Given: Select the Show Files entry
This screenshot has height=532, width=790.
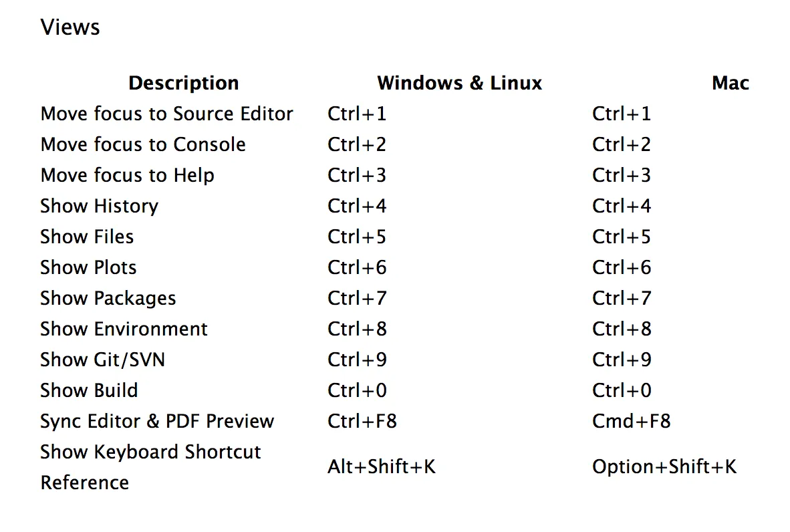Looking at the screenshot, I should (x=87, y=237).
